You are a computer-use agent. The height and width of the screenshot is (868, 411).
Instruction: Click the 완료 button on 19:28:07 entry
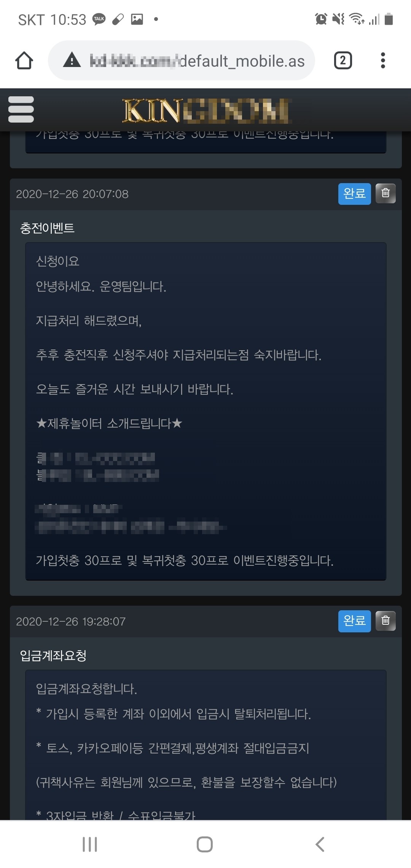point(354,621)
